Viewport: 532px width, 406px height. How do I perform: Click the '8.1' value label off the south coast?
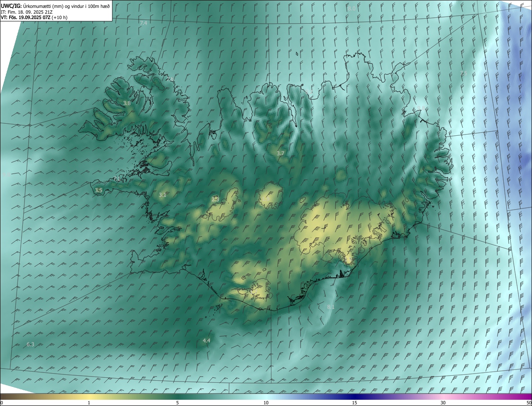click(331, 307)
